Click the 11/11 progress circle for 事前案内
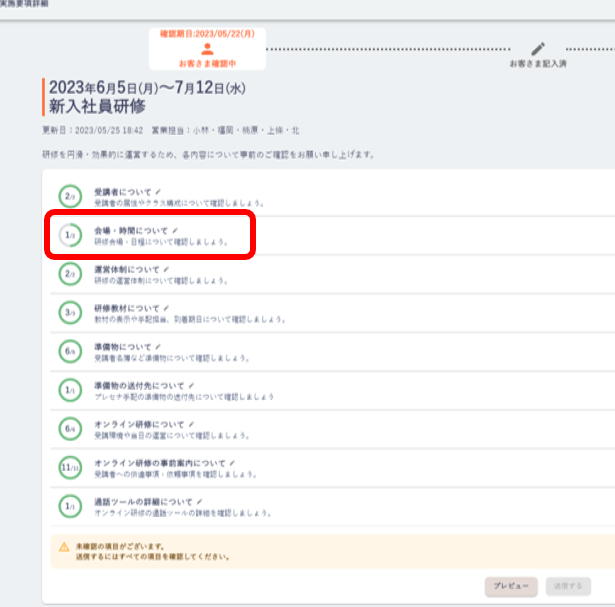The height and width of the screenshot is (607, 615). [x=70, y=467]
